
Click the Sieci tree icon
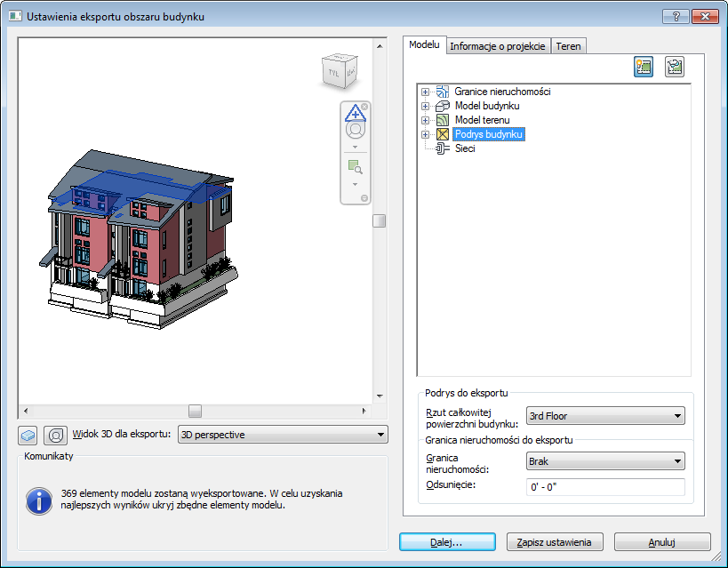tap(443, 148)
